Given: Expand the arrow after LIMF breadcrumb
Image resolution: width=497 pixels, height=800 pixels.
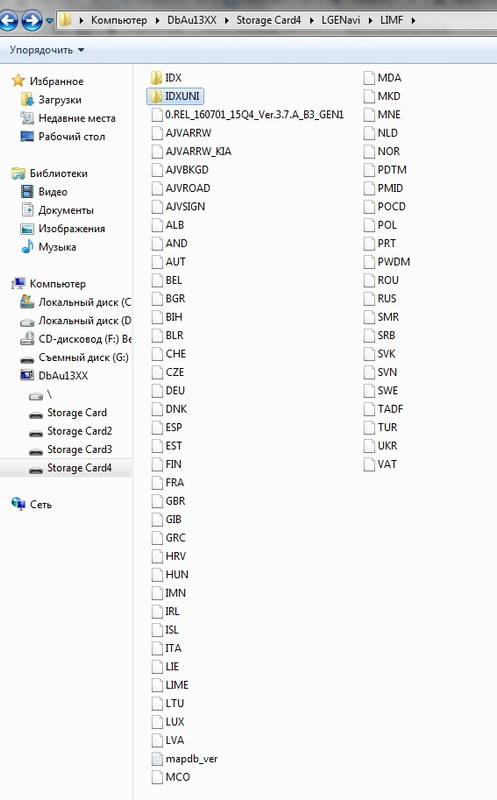Looking at the screenshot, I should (x=413, y=20).
